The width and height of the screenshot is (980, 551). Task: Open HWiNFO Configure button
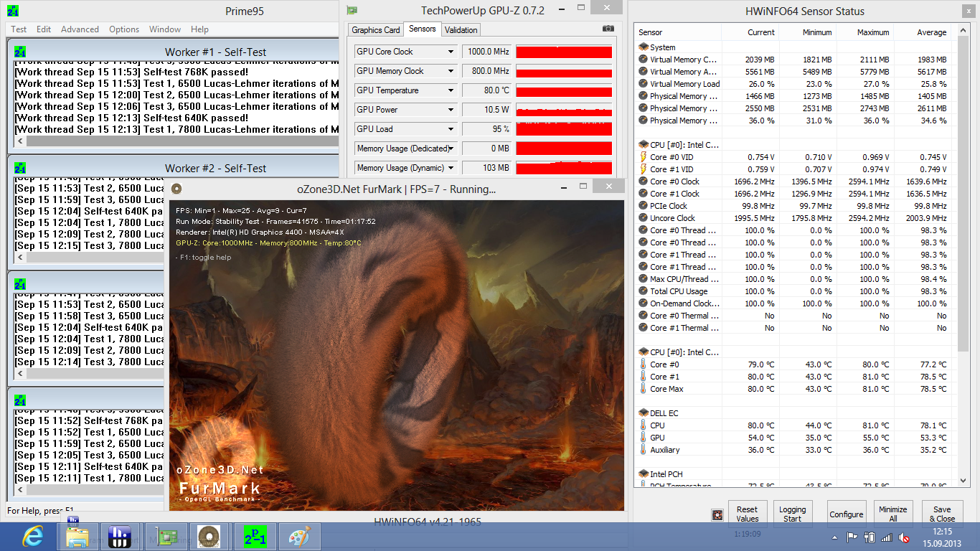(847, 514)
